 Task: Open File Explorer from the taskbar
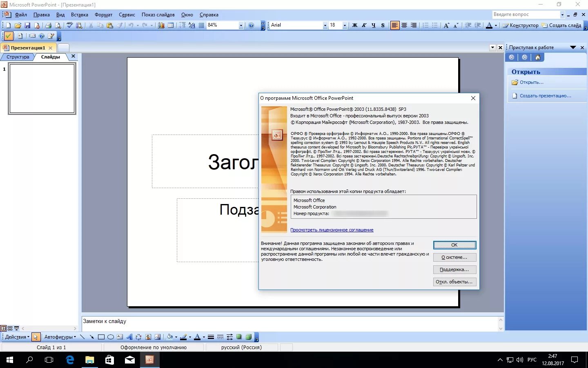click(89, 360)
